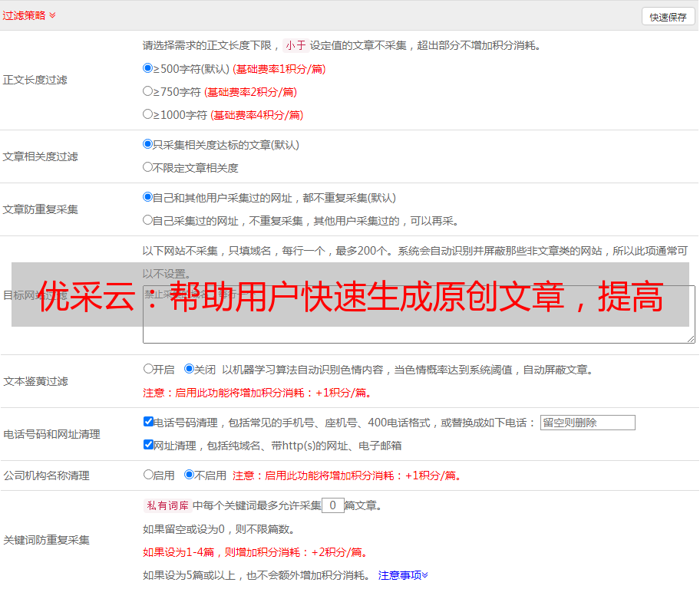Choose 不限定文章相关度 radio option
This screenshot has height=589, width=700.
[x=148, y=167]
